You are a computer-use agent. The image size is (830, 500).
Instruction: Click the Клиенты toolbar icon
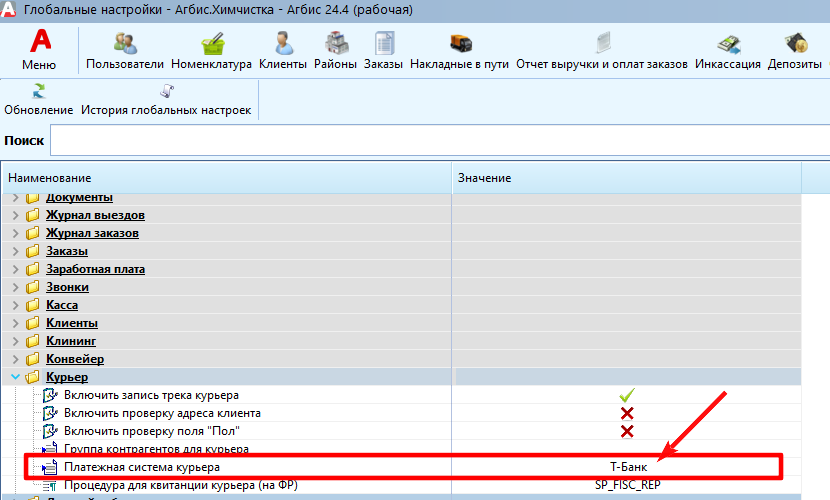pos(283,52)
